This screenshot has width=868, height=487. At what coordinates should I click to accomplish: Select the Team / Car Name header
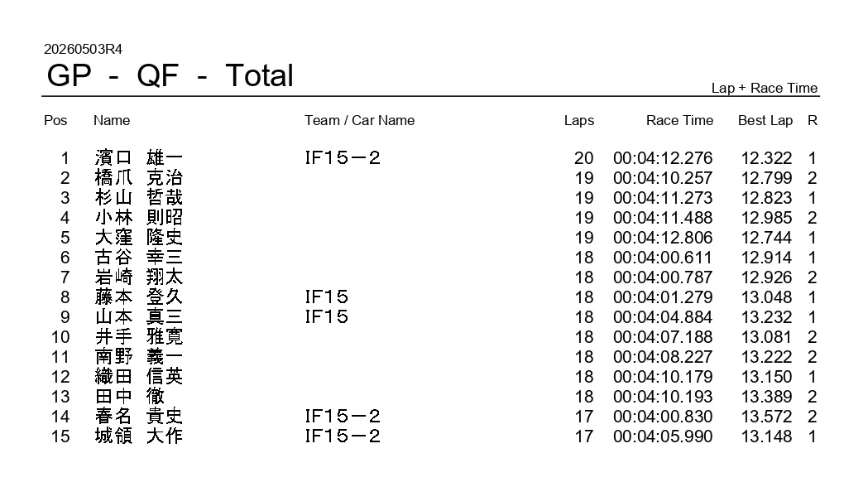[x=359, y=120]
